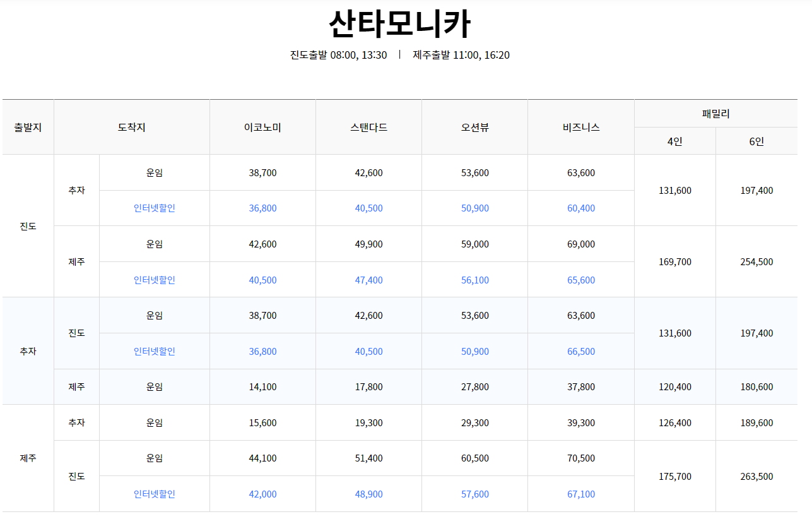Screen dimensions: 812x519
Task: Select the 제주출발 11:00, 16:20 schedule text
Action: [x=461, y=55]
